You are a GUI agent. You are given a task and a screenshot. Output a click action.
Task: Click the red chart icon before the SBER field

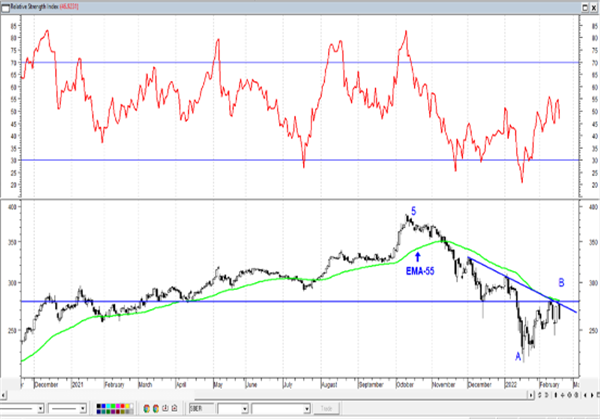[x=174, y=408]
